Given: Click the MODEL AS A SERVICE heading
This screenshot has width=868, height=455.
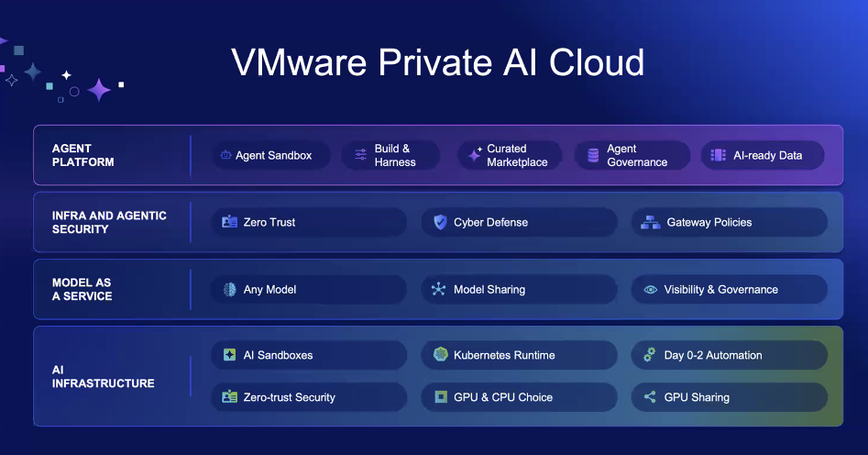Looking at the screenshot, I should pos(82,289).
